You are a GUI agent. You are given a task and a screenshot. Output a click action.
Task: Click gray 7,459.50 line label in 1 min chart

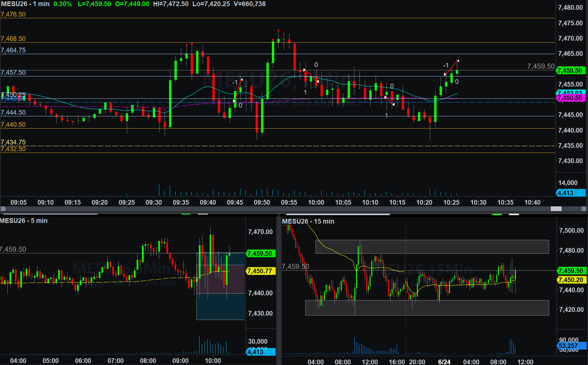541,66
